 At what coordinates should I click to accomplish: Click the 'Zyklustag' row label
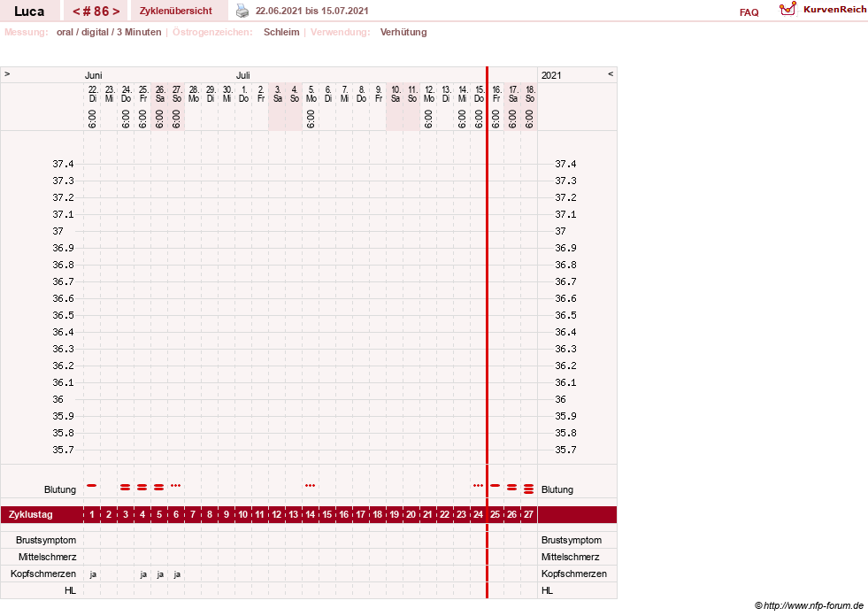(30, 514)
